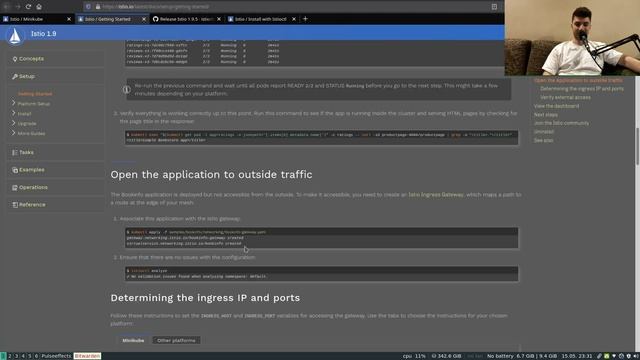This screenshot has height=360, width=640.
Task: Select the Minikube platform tab
Action: pyautogui.click(x=133, y=340)
